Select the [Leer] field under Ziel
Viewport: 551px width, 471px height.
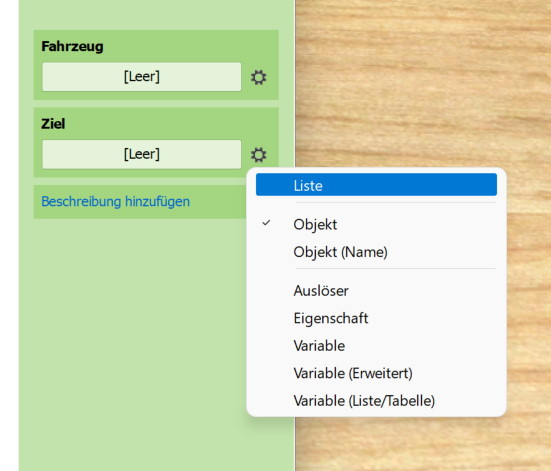click(142, 154)
